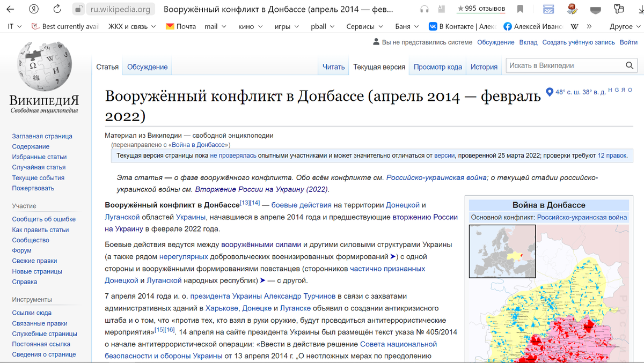This screenshot has height=363, width=644.
Task: Click the arrow icon after 'формирований'
Action: (x=392, y=257)
